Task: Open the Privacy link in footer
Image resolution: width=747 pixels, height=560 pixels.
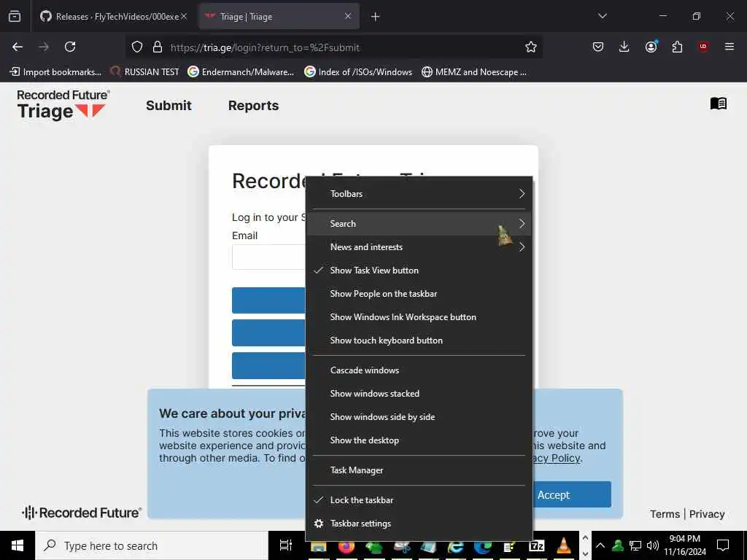Action: (x=706, y=514)
